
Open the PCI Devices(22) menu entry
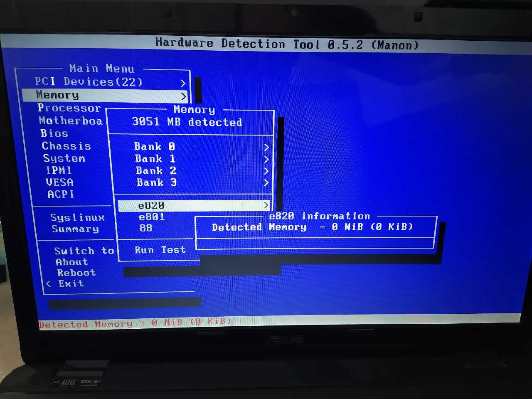point(89,82)
